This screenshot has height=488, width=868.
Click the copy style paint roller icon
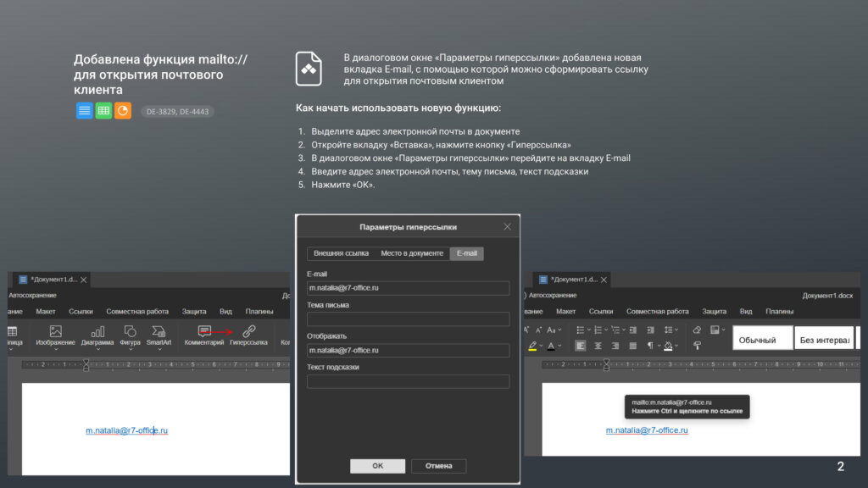tap(697, 346)
